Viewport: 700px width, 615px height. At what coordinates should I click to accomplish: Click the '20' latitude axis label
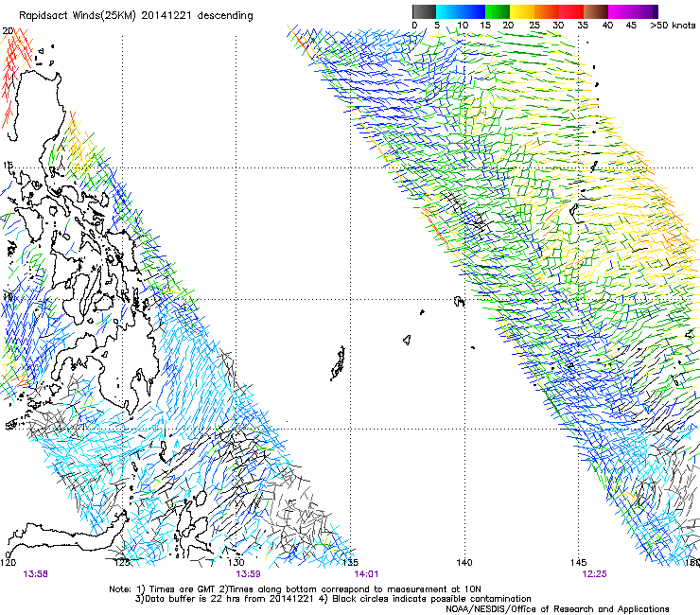click(8, 31)
